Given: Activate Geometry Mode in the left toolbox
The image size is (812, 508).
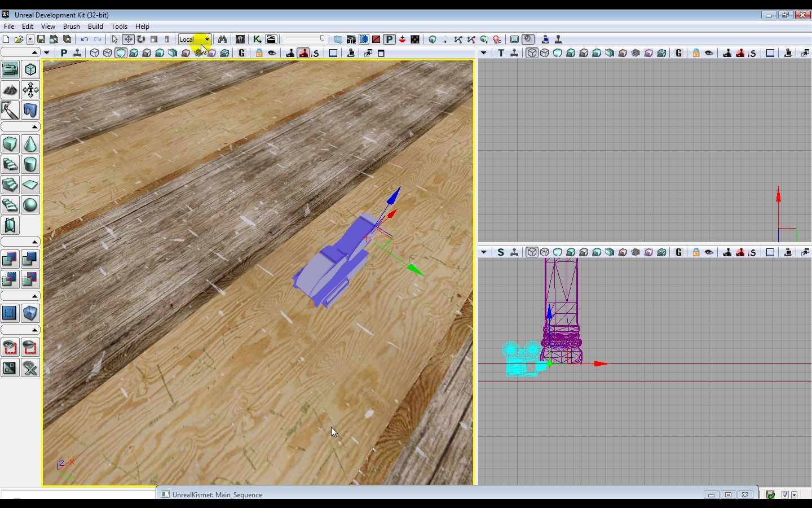Looking at the screenshot, I should click(x=30, y=69).
